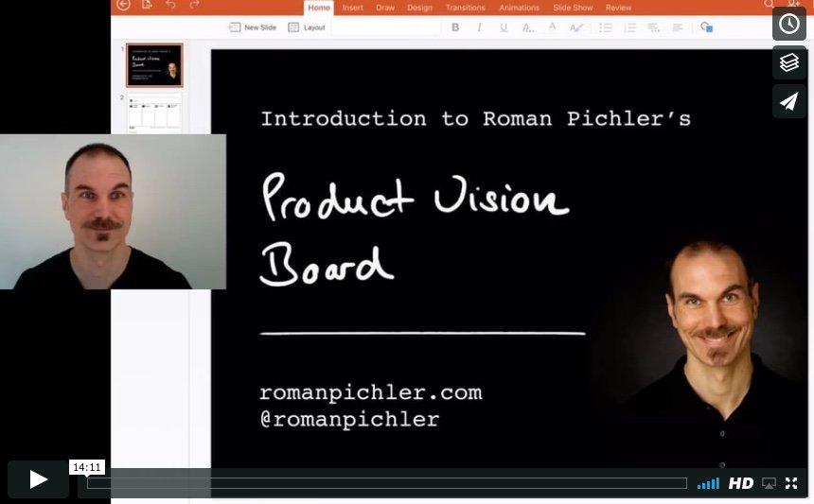The image size is (814, 504).
Task: Toggle underline formatting
Action: point(504,27)
